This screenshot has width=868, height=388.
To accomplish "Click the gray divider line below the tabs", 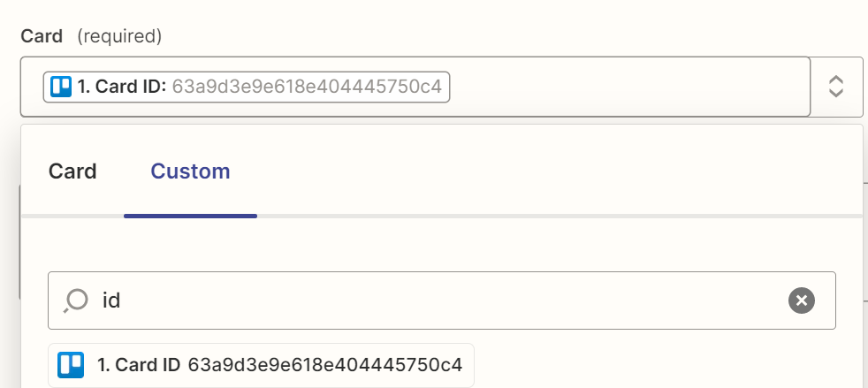I will pos(560,216).
